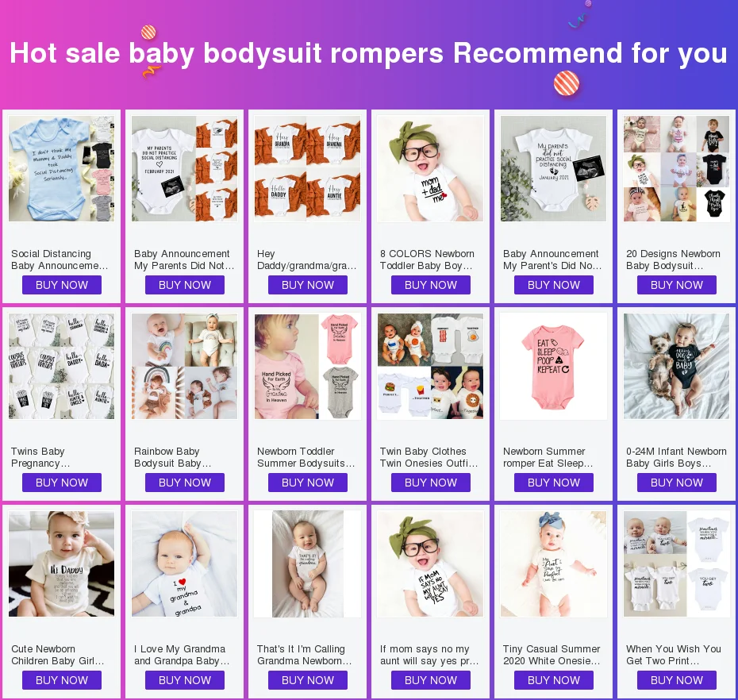
Task: View the Twins Baby Pregnancy product image
Action: pos(61,366)
